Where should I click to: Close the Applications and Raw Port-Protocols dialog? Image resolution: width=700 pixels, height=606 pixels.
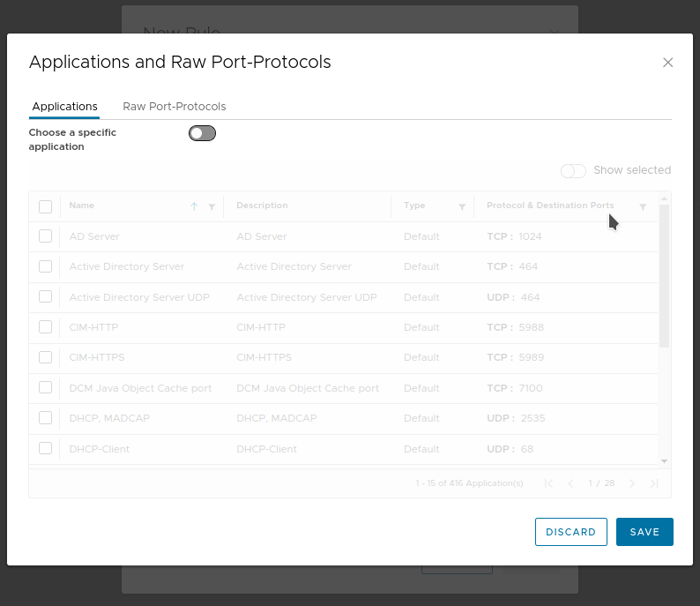667,63
